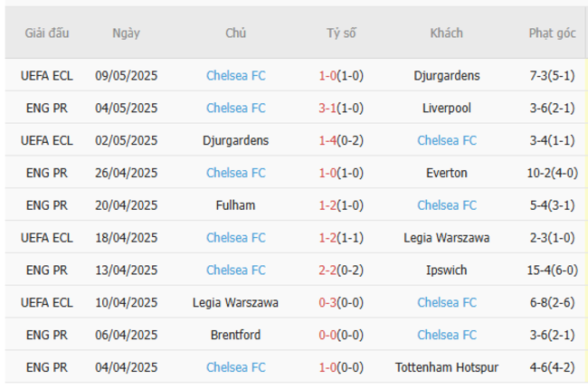Click the "Giải đấu" column header
The image size is (588, 389).
coord(47,33)
